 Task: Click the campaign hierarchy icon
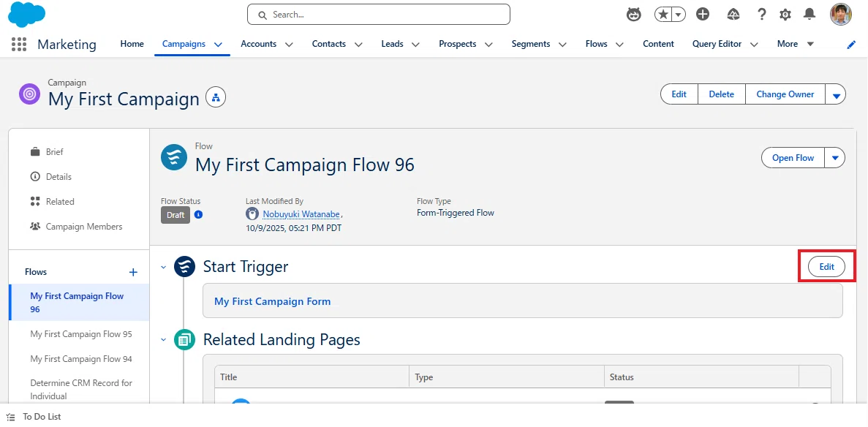point(216,98)
